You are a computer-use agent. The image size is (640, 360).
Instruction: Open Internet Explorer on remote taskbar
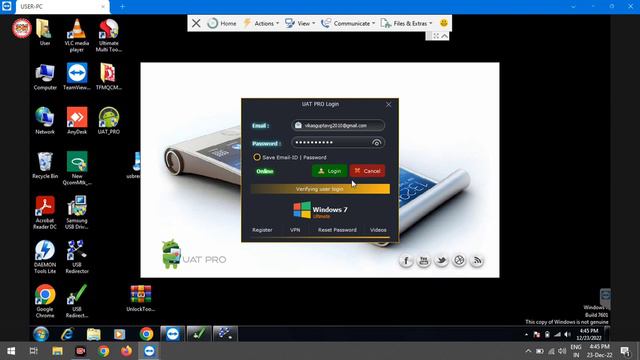(x=67, y=334)
